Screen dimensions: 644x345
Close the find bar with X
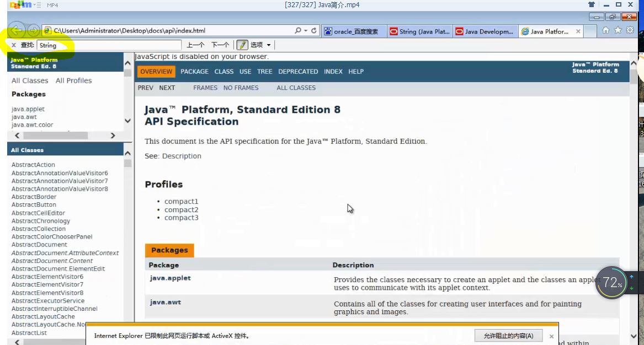14,45
